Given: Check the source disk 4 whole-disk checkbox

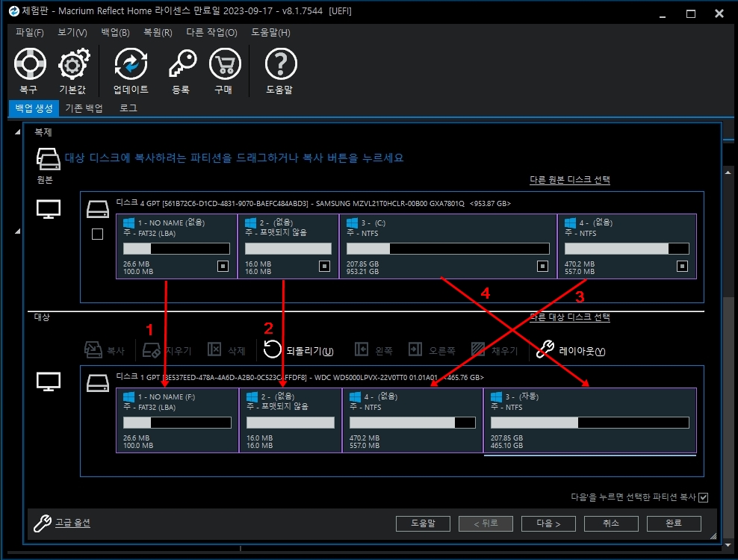Looking at the screenshot, I should tap(97, 234).
